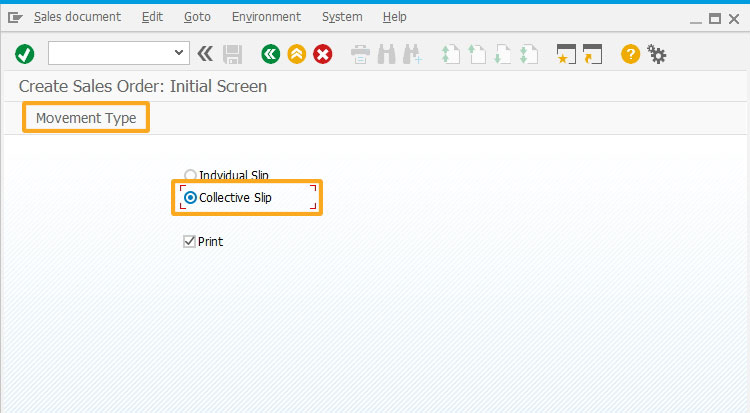Select the Individual Slip radio button
This screenshot has height=413, width=750.
pos(190,175)
